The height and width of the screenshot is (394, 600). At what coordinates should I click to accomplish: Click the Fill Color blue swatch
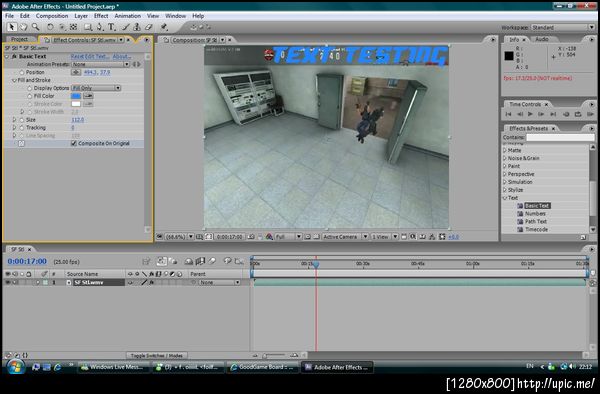click(76, 96)
